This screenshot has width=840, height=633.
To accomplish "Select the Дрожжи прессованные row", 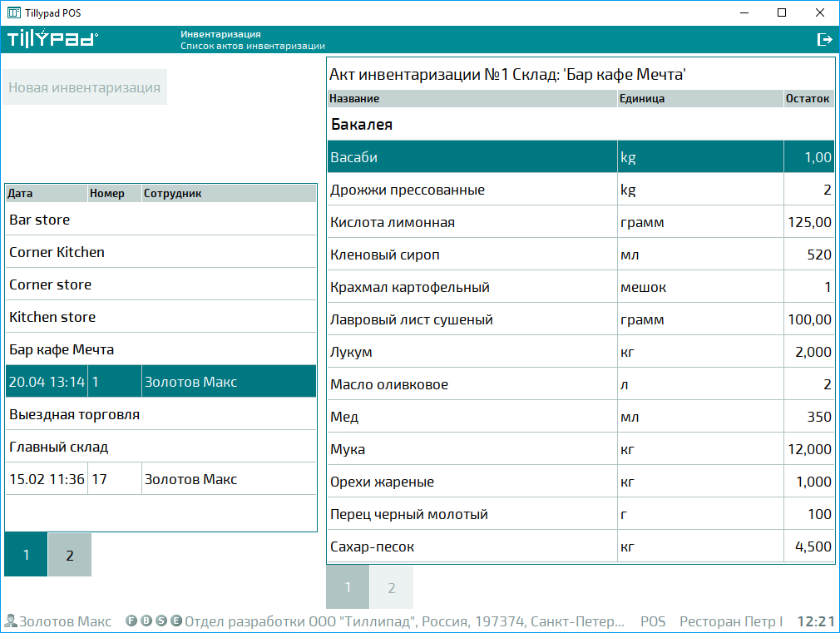I will point(581,190).
